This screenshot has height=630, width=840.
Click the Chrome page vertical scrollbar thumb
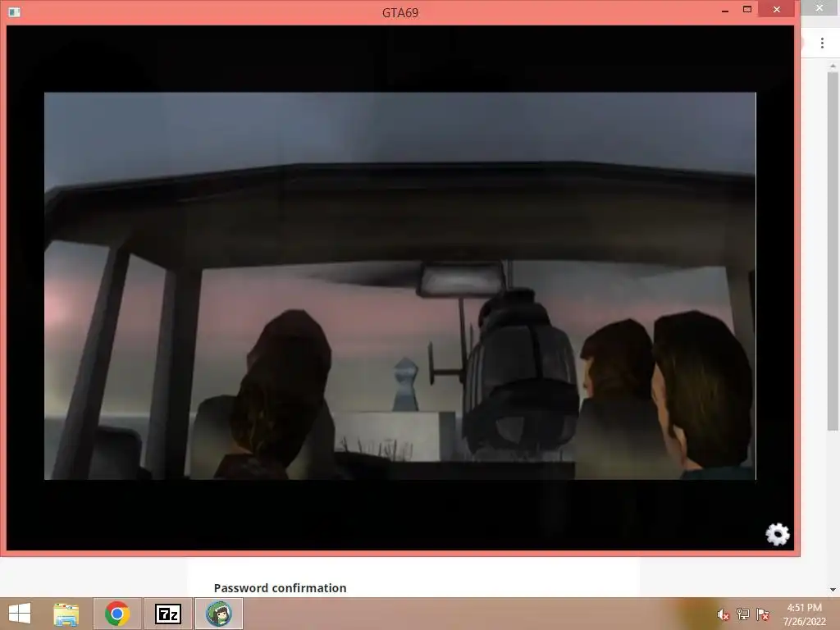tap(833, 251)
